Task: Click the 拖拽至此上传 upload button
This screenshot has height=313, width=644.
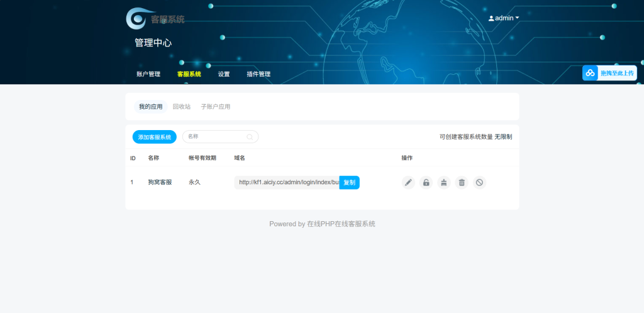Action: (609, 73)
